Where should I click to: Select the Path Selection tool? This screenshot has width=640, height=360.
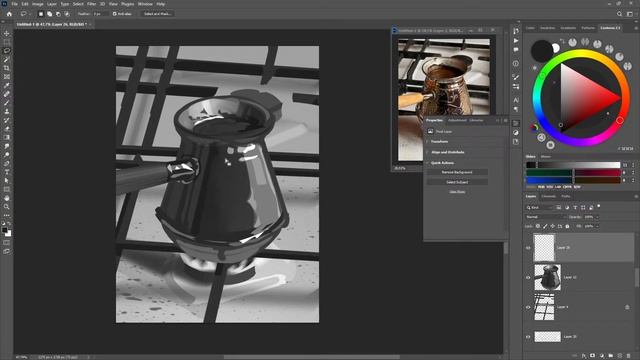click(x=7, y=180)
